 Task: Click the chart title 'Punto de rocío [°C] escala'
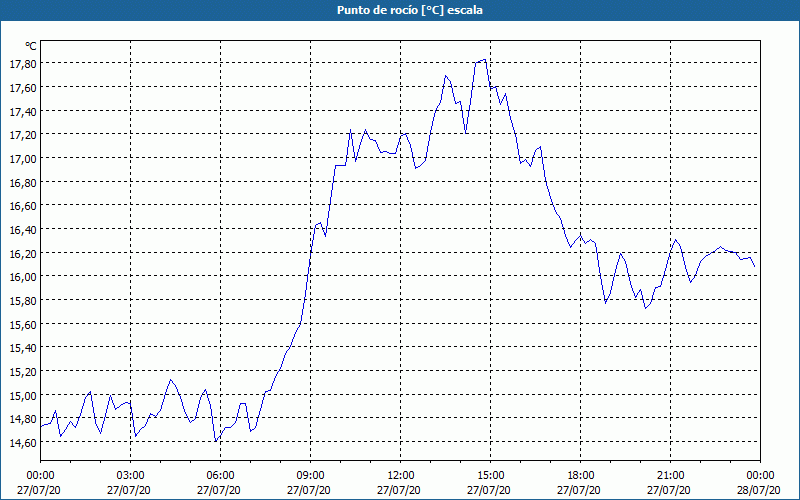(x=410, y=10)
